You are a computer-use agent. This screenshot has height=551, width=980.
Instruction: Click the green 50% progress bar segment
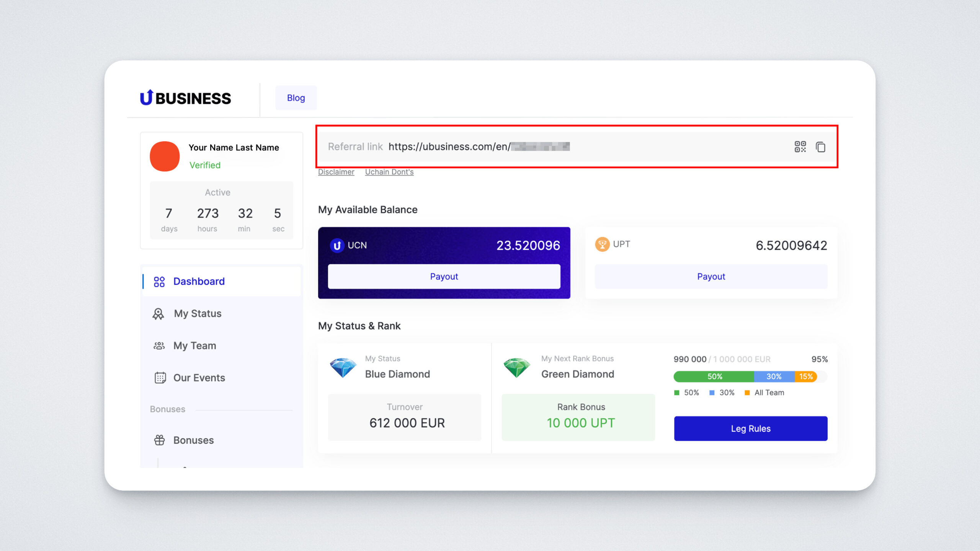[x=714, y=377]
